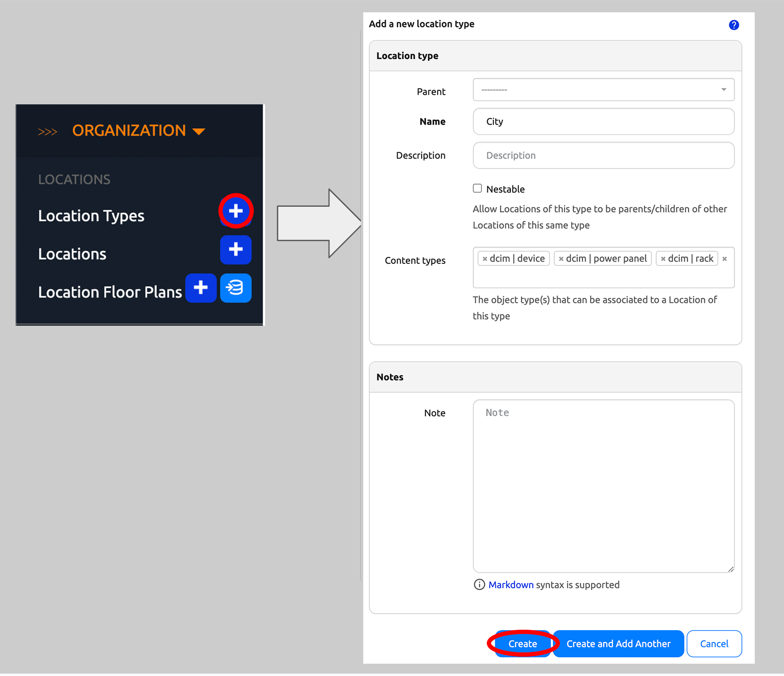Clear all selected content types with the x
This screenshot has height=676, width=784.
(x=725, y=258)
